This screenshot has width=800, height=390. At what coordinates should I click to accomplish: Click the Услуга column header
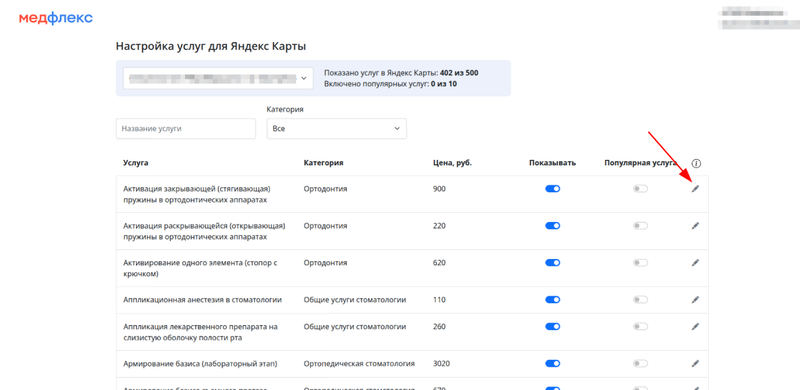tap(136, 163)
